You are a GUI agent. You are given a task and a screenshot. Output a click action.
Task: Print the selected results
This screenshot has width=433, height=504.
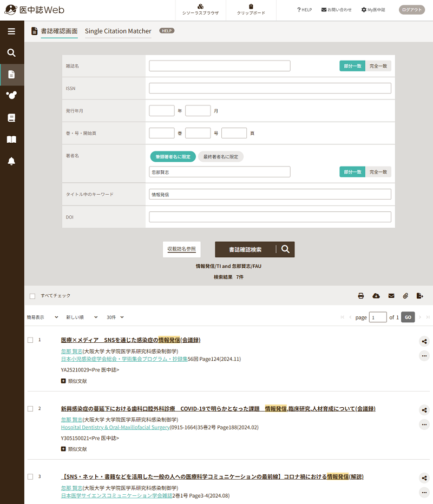click(361, 296)
